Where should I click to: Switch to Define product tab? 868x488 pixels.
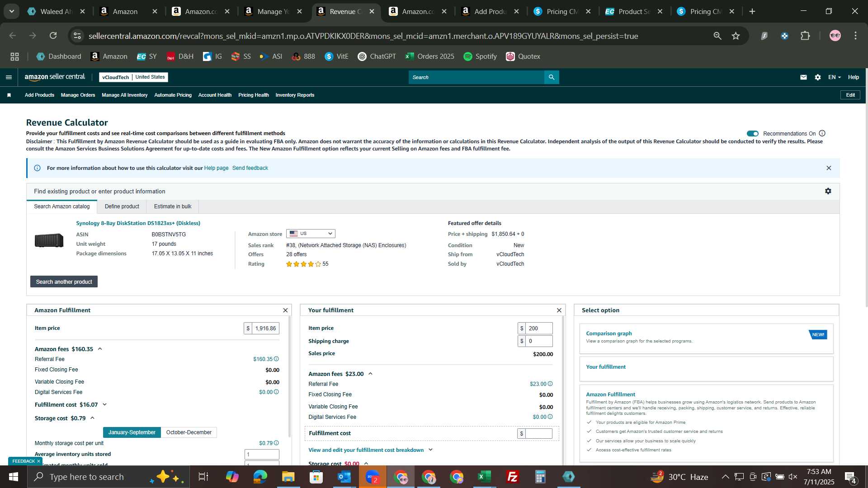click(122, 206)
